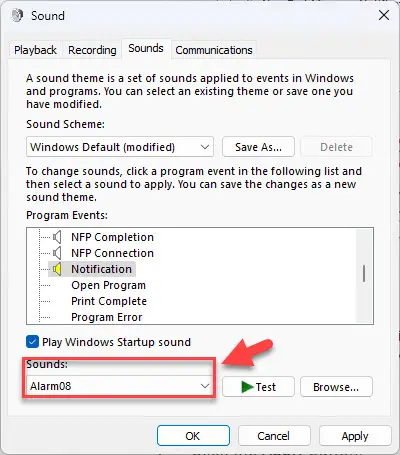Click the green play icon on Test

pyautogui.click(x=247, y=387)
